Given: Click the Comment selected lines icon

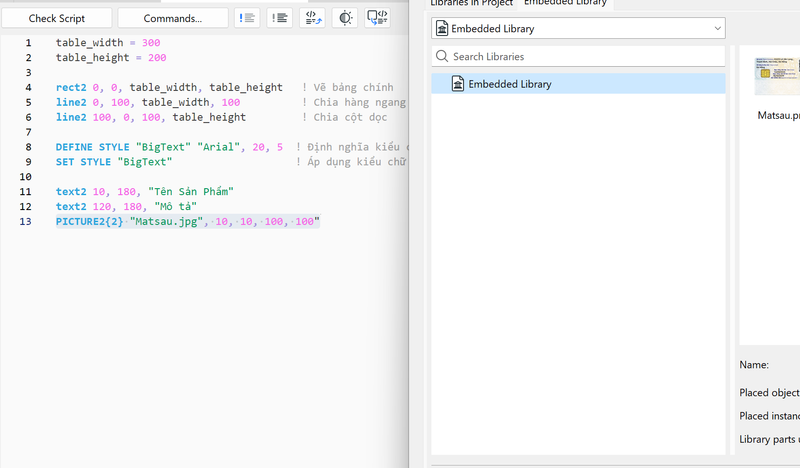Looking at the screenshot, I should (247, 18).
